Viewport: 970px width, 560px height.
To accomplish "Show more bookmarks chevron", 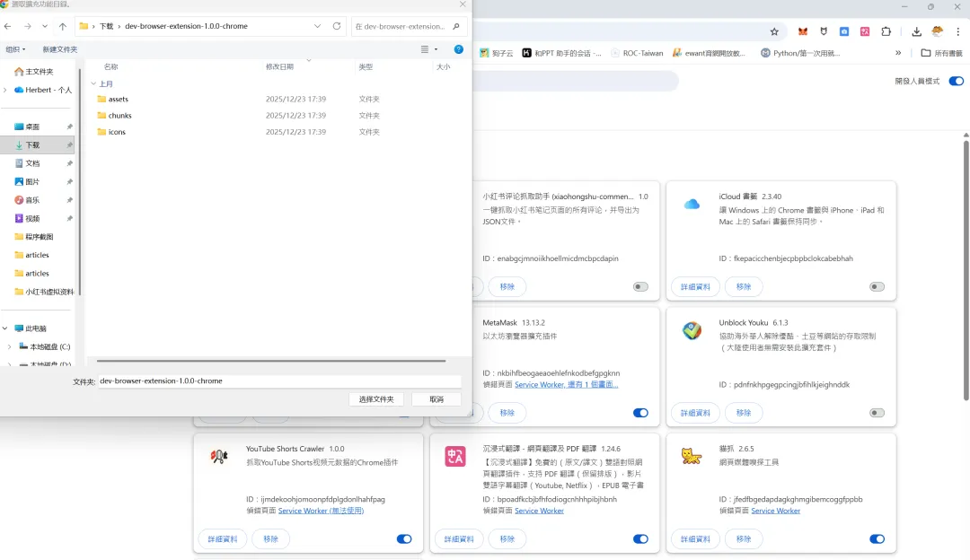I will coord(898,53).
